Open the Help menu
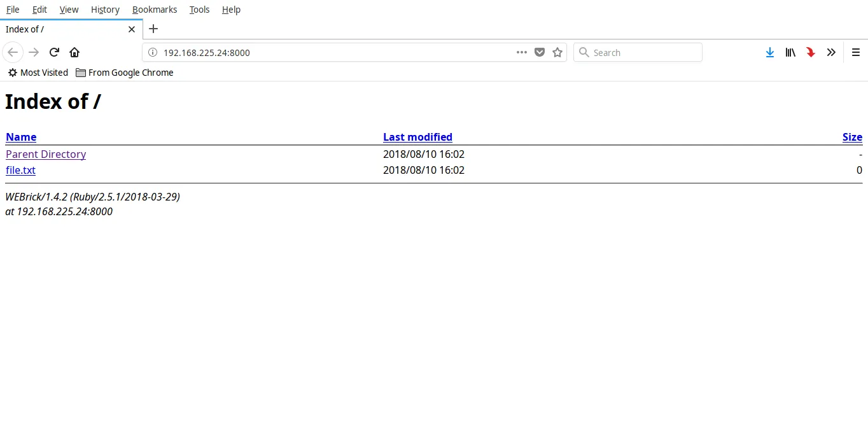Viewport: 868px width, 438px height. [231, 10]
